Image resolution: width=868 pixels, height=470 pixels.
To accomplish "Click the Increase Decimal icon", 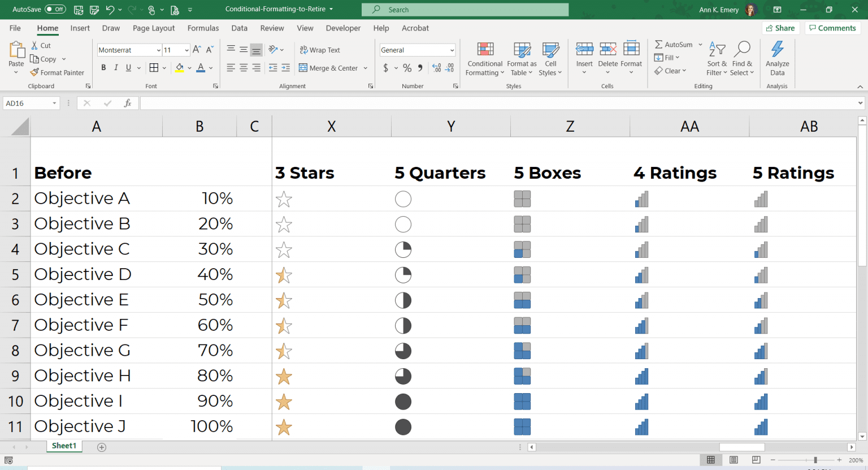I will click(435, 68).
